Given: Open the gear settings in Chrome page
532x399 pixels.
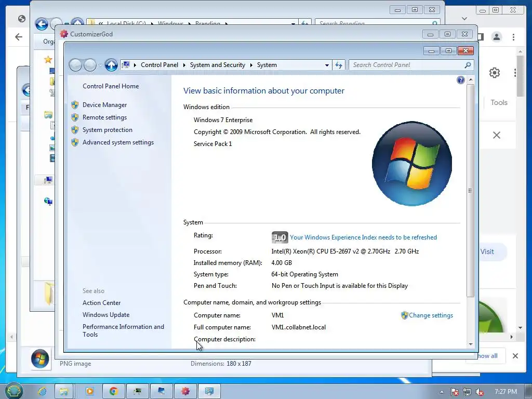Looking at the screenshot, I should [495, 73].
